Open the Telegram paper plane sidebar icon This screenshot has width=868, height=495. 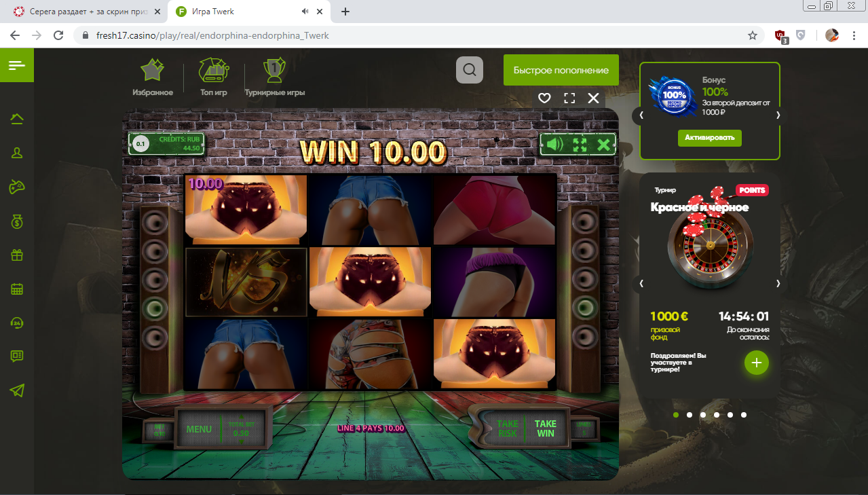(17, 390)
